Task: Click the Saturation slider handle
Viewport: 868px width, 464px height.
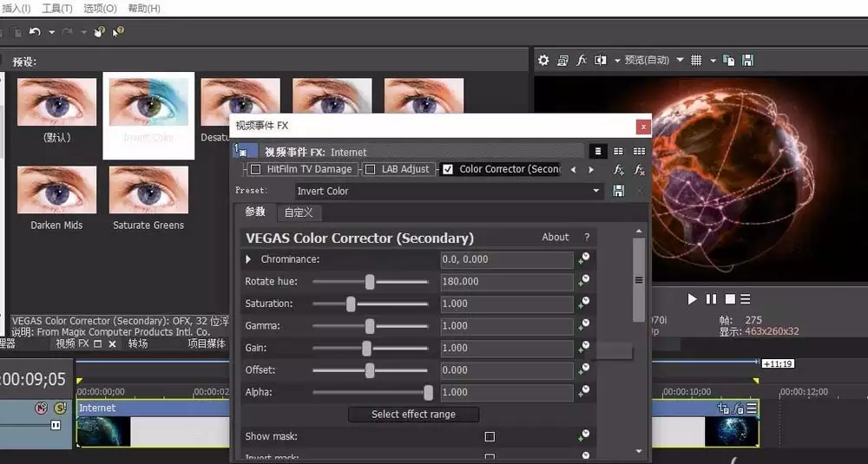Action: point(351,304)
